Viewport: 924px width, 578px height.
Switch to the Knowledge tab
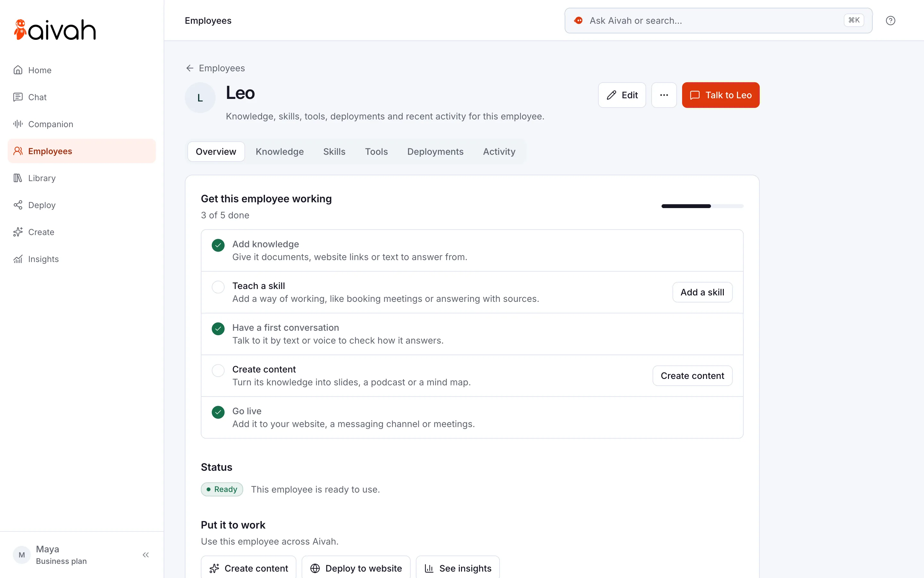[280, 152]
